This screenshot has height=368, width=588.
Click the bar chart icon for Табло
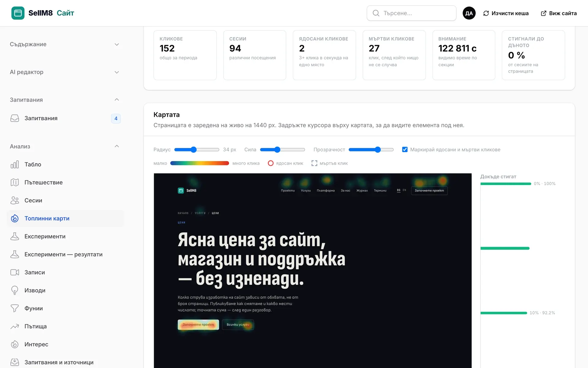(15, 164)
